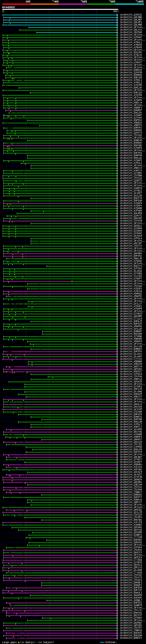This screenshot has height=644, width=146.
Task: Select hit label UniRef100_Q01J49
Action: (x=131, y=347)
